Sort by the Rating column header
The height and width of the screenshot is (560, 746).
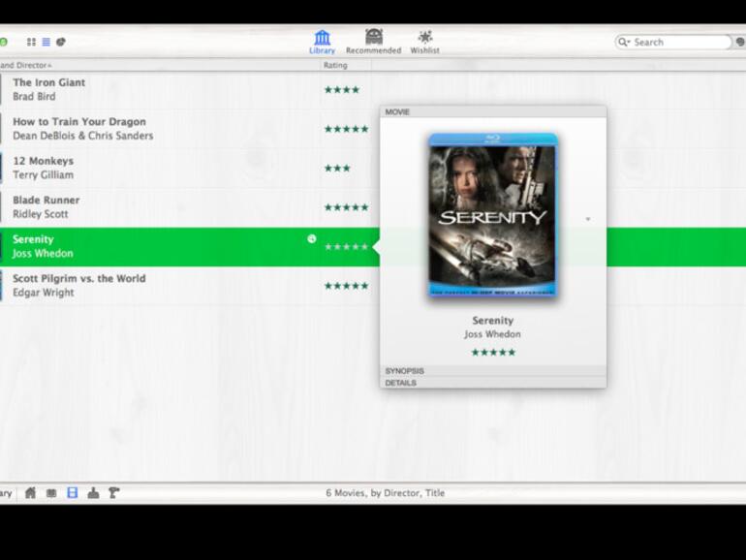335,65
